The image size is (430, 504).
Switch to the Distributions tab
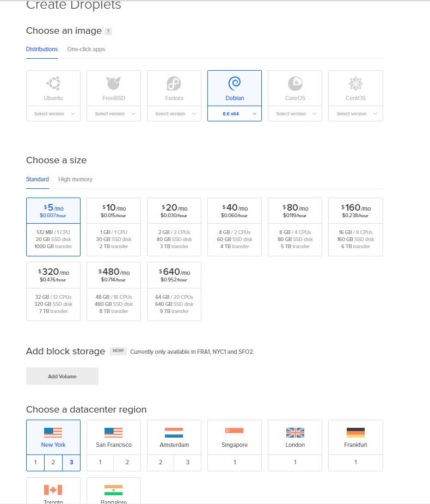pyautogui.click(x=42, y=49)
